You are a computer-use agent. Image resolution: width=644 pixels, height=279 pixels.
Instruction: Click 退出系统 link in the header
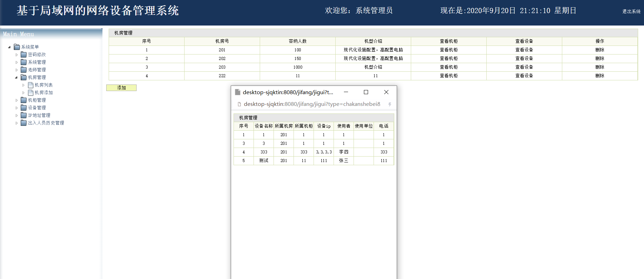(x=631, y=11)
